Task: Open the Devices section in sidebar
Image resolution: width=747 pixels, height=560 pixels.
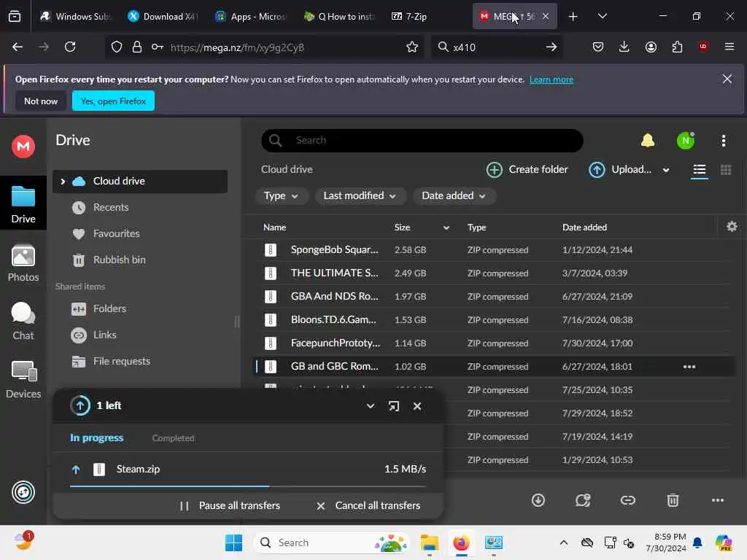Action: click(x=23, y=379)
